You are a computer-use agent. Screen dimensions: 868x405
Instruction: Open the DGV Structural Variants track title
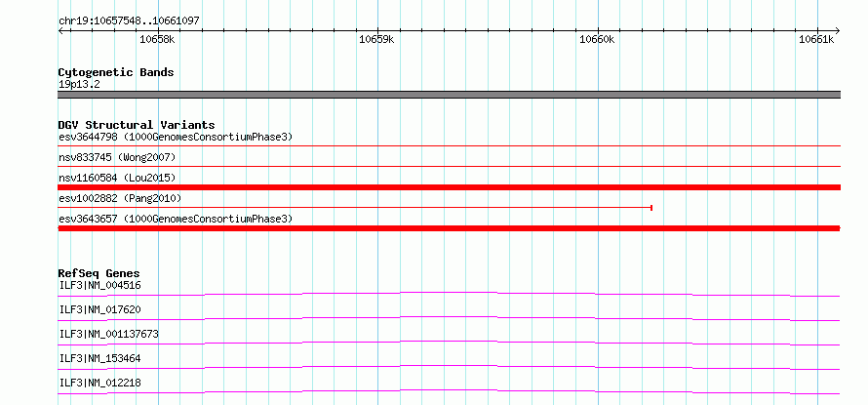(x=137, y=125)
